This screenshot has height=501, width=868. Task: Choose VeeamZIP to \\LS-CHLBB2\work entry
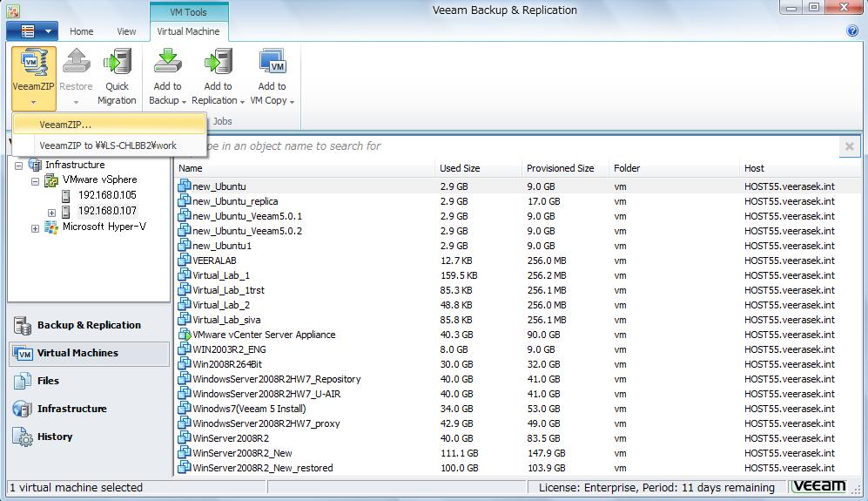click(110, 146)
